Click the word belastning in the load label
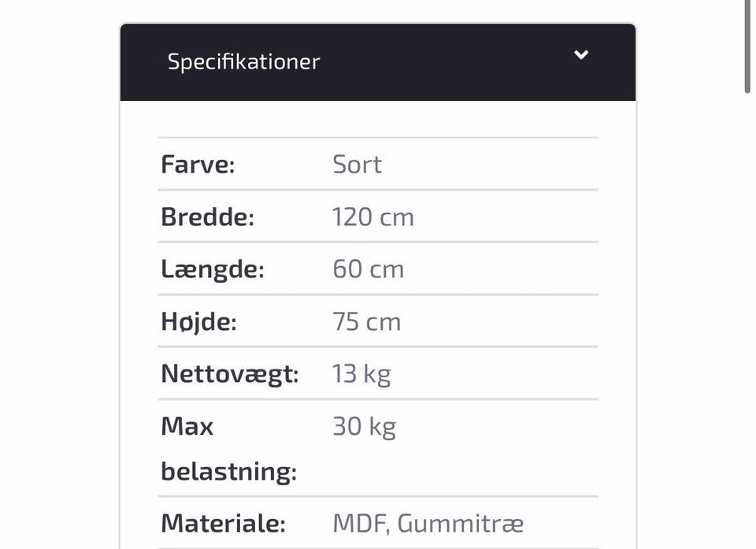The image size is (756, 549). click(x=228, y=472)
